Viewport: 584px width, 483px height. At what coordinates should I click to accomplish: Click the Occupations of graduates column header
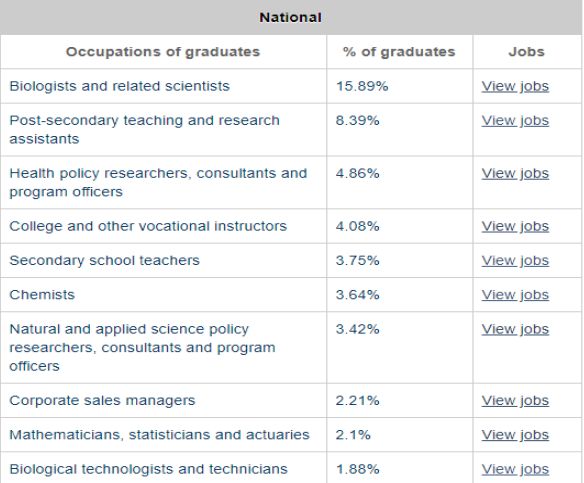click(x=163, y=52)
